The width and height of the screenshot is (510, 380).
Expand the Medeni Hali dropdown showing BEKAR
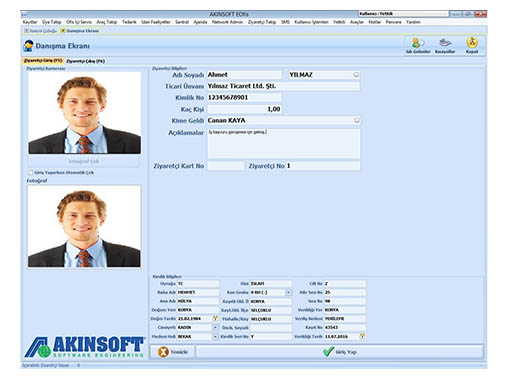tap(215, 337)
